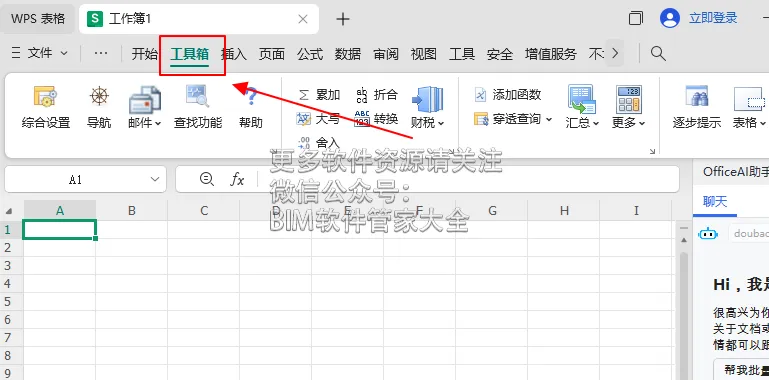Select the 工作簿1 document tab
The width and height of the screenshot is (769, 380).
coord(199,19)
